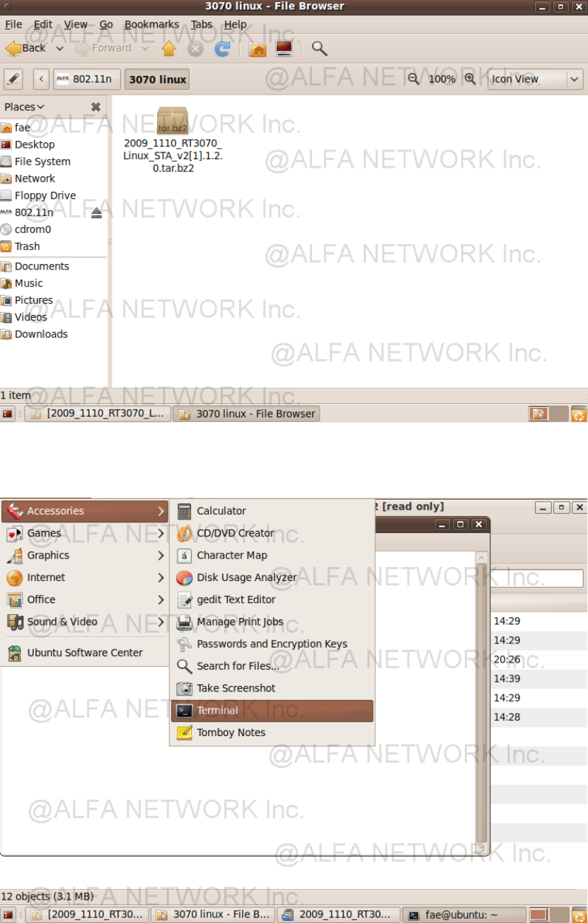Open Search for Files...
This screenshot has height=923, width=588.
(272, 666)
